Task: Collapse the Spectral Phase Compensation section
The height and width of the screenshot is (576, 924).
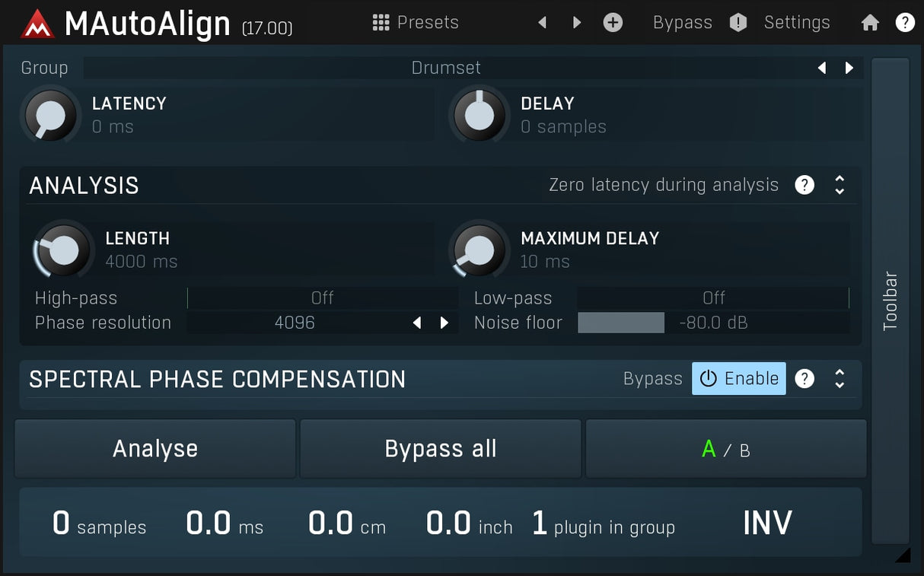Action: [840, 378]
